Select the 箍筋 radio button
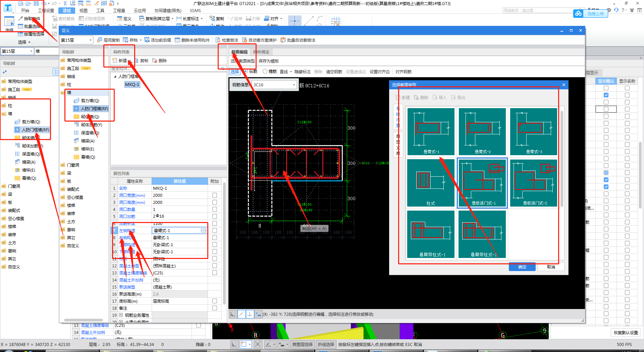 [265, 72]
